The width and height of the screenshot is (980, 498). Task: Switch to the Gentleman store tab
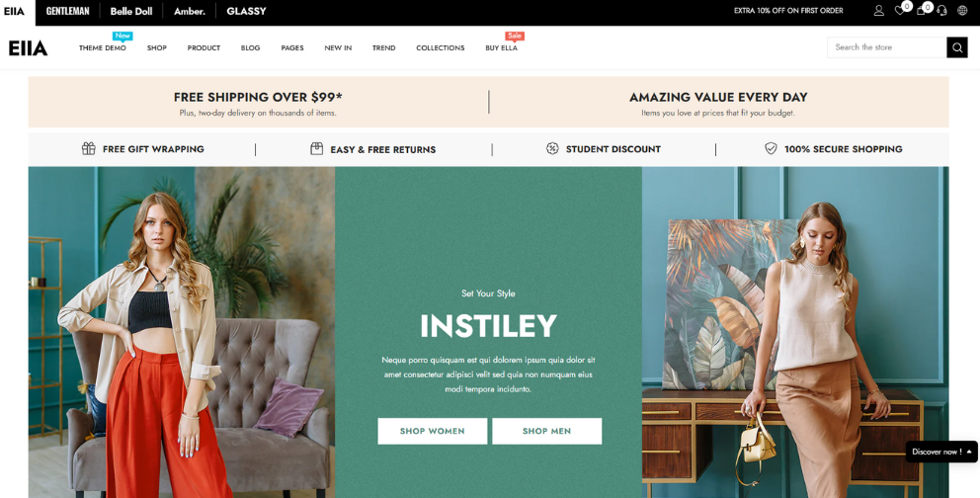tap(67, 11)
